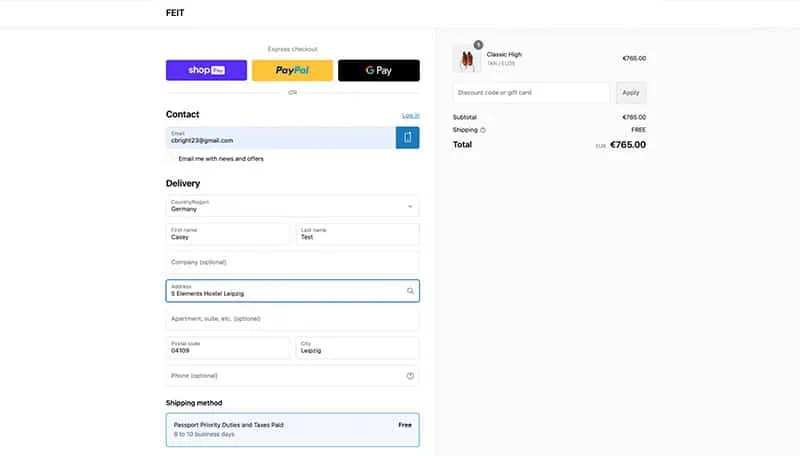This screenshot has height=456, width=800.
Task: Select Passport Priority Duties and Taxes Paid
Action: (292, 429)
